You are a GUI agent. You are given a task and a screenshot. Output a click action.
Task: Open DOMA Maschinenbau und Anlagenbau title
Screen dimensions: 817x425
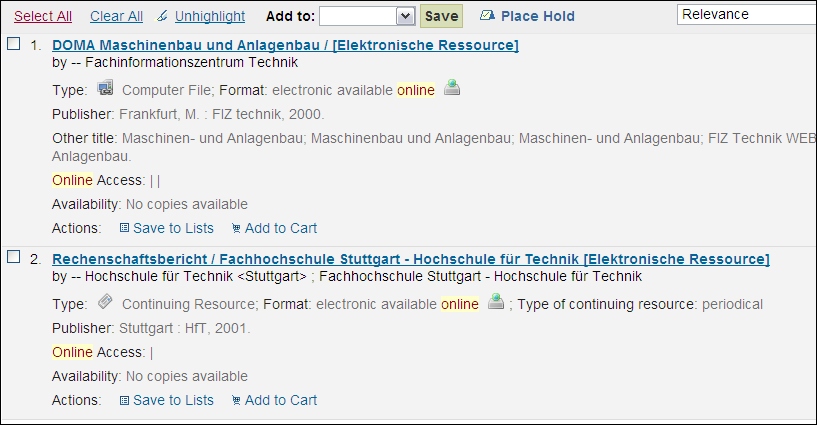click(285, 45)
